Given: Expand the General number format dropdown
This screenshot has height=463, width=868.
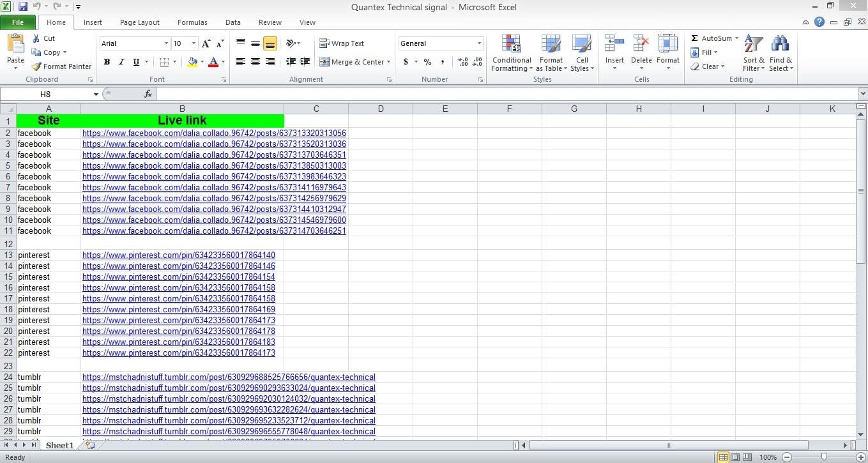Looking at the screenshot, I should [479, 43].
